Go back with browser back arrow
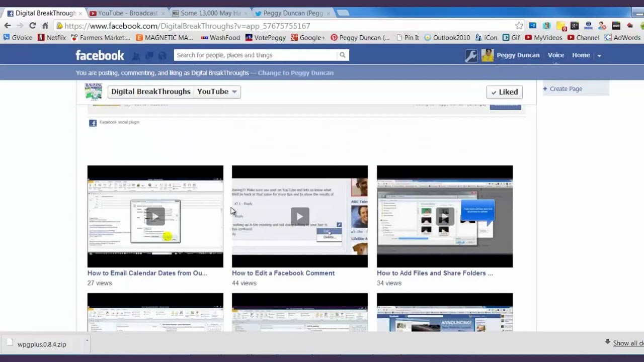644x362 pixels. [8, 26]
